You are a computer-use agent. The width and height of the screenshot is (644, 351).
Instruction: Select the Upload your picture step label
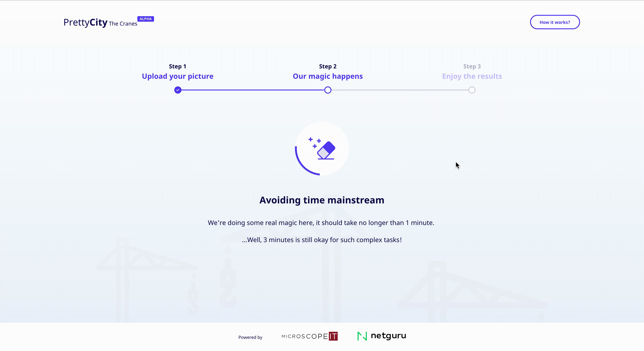(177, 76)
